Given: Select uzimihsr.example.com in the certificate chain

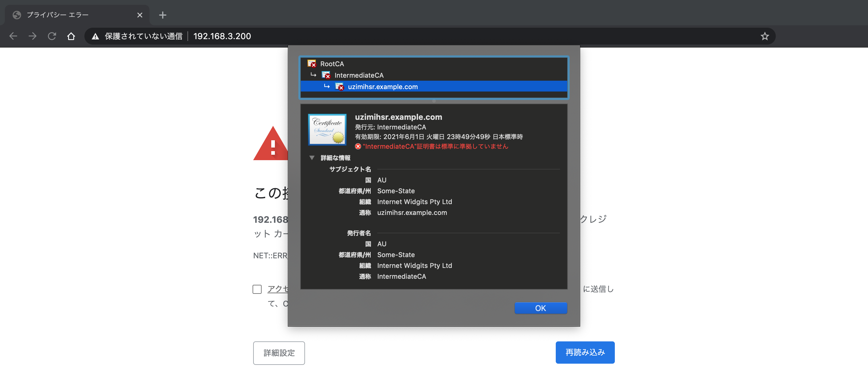Looking at the screenshot, I should [x=434, y=86].
